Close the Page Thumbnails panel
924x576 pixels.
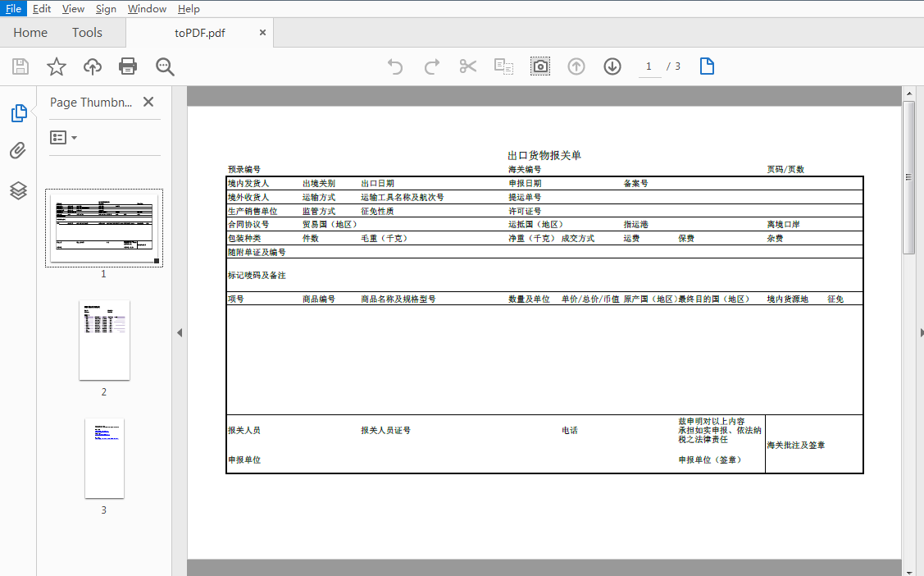coord(148,102)
